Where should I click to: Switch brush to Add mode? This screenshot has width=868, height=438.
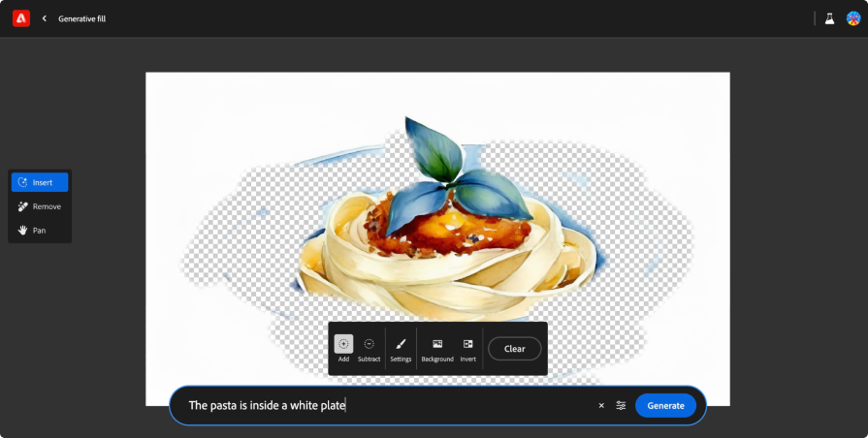tap(343, 349)
